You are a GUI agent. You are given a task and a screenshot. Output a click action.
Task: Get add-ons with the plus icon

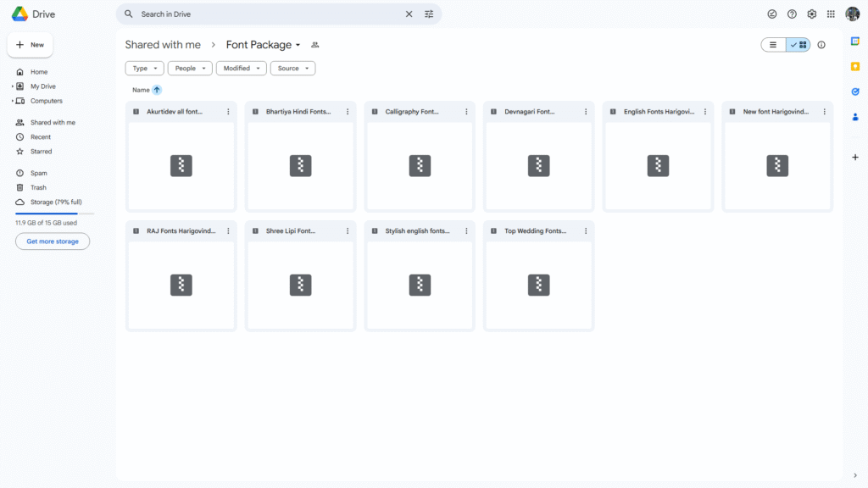[x=855, y=157]
